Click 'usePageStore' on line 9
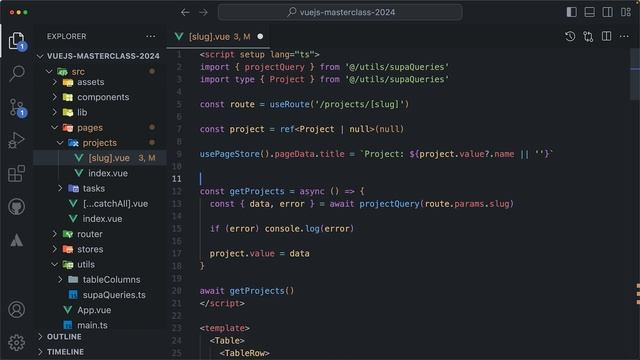 coord(229,154)
